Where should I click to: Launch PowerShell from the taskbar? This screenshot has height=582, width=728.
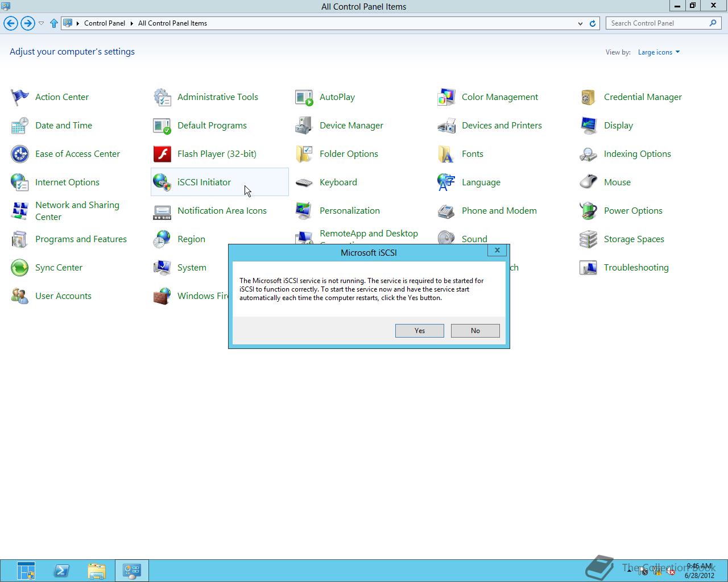coord(61,571)
